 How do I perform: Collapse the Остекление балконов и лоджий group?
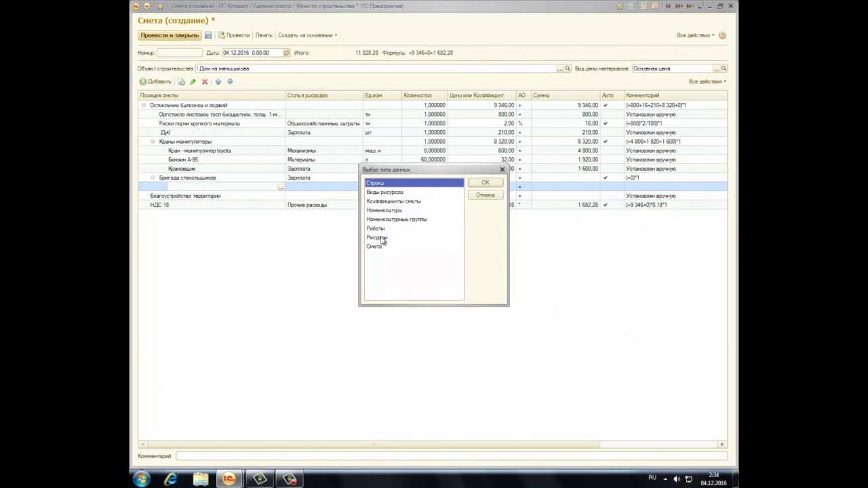pyautogui.click(x=144, y=105)
